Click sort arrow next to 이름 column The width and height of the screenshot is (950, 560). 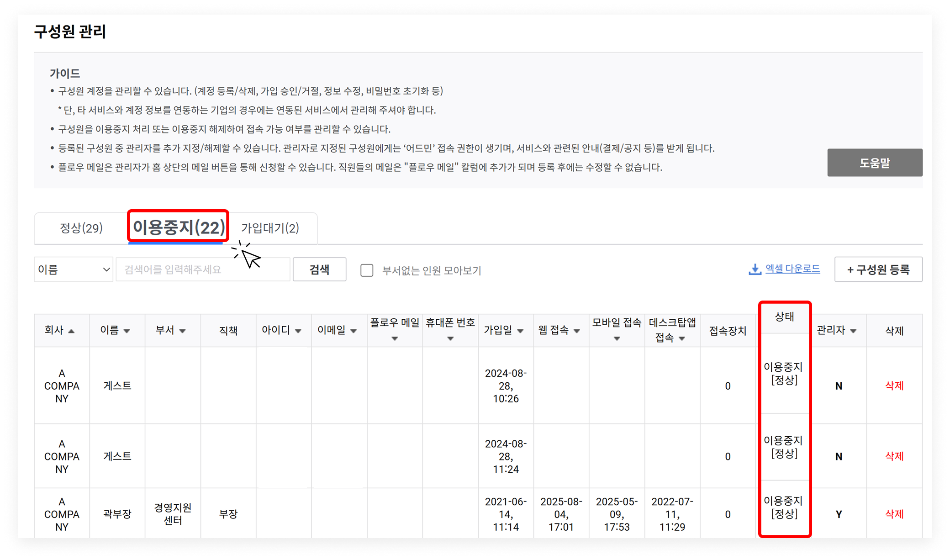tap(127, 331)
